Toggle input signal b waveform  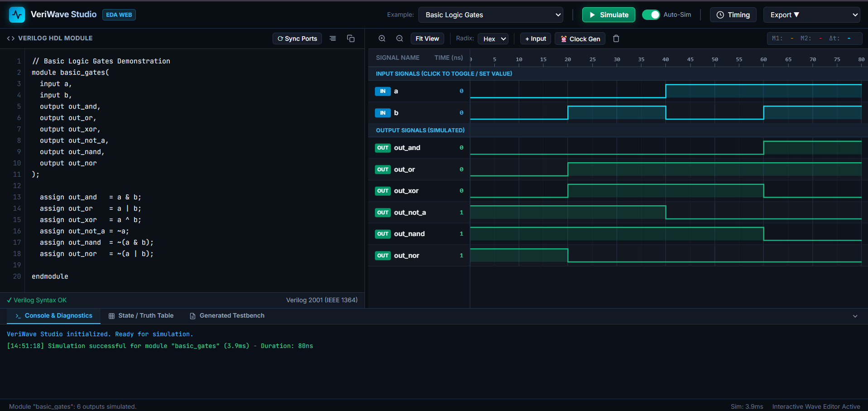click(x=666, y=113)
